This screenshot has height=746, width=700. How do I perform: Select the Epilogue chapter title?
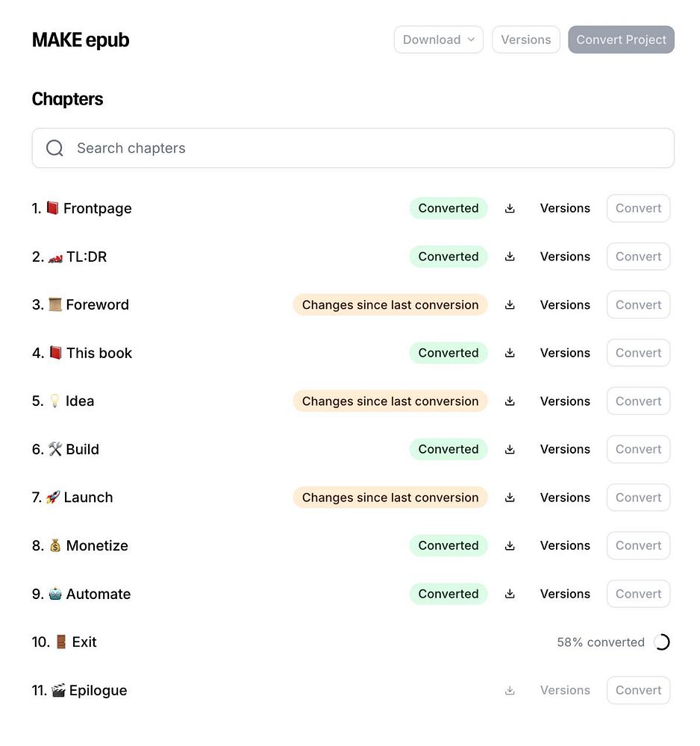click(98, 691)
